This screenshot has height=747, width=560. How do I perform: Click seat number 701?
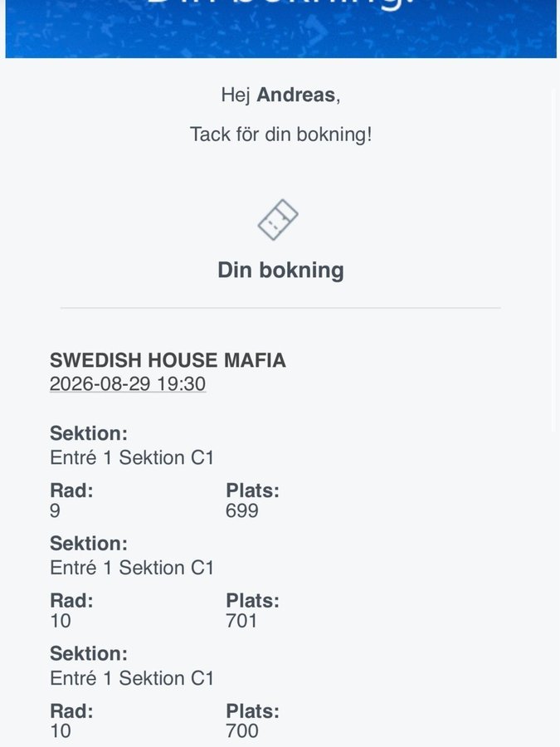[241, 621]
